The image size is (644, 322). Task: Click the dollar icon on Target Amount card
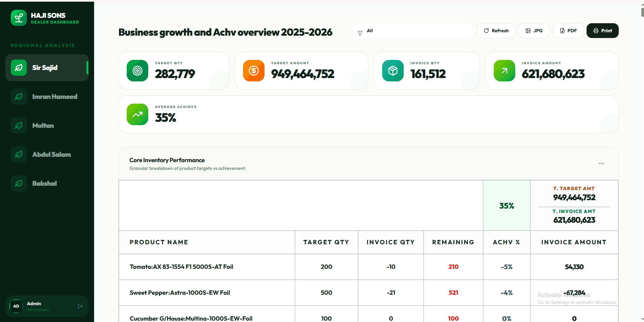tap(253, 71)
